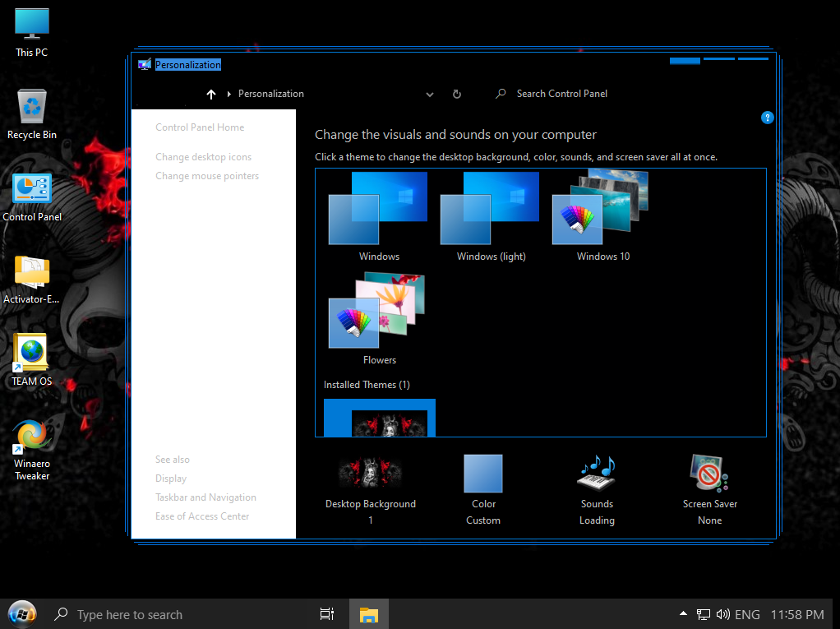
Task: Refresh the Personalization page
Action: tap(456, 95)
